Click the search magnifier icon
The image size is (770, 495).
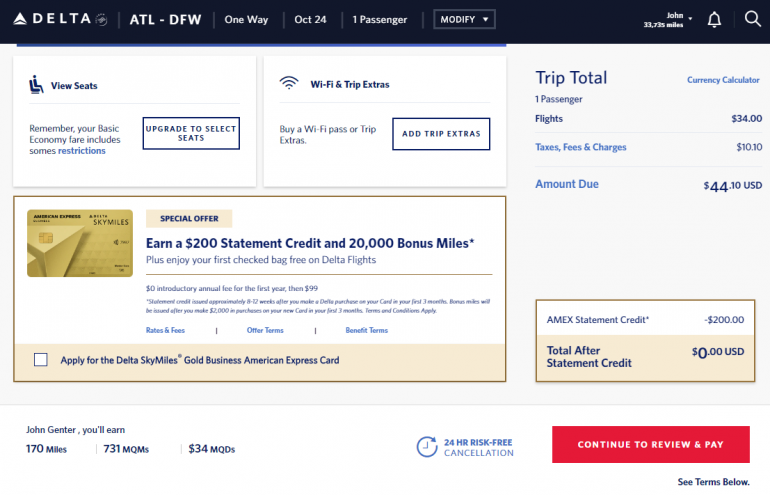click(752, 19)
